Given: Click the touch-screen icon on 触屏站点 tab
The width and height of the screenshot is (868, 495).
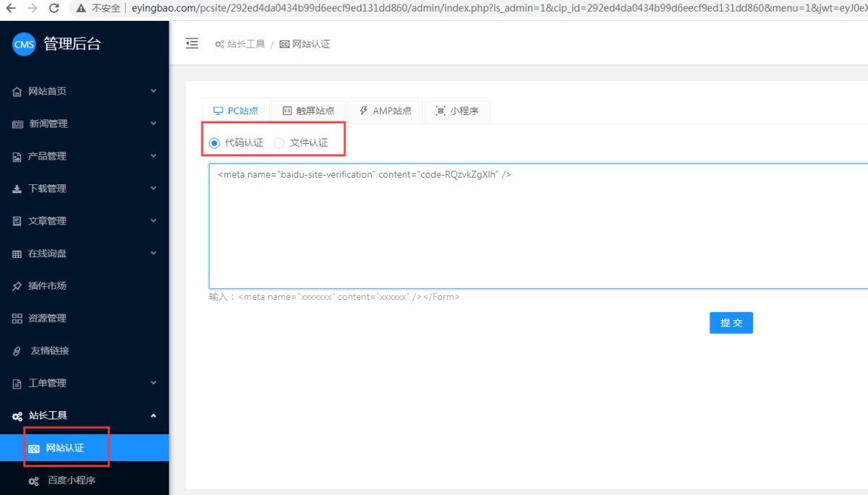Looking at the screenshot, I should point(287,111).
